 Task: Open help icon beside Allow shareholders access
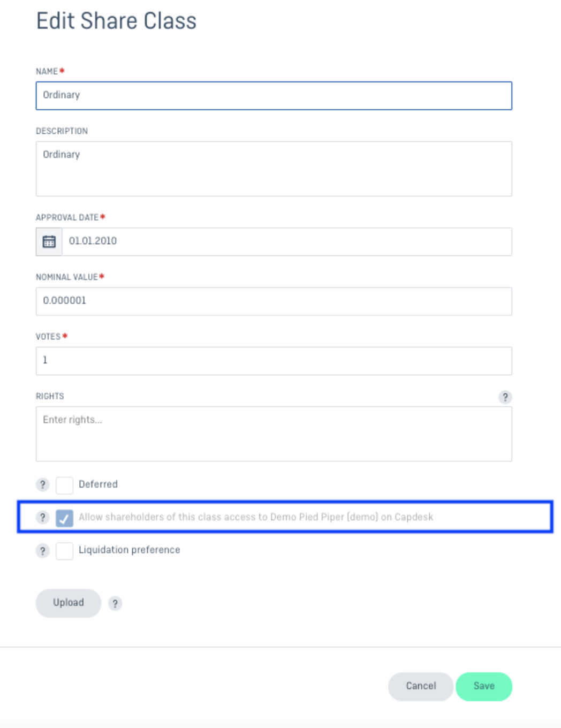(x=43, y=517)
